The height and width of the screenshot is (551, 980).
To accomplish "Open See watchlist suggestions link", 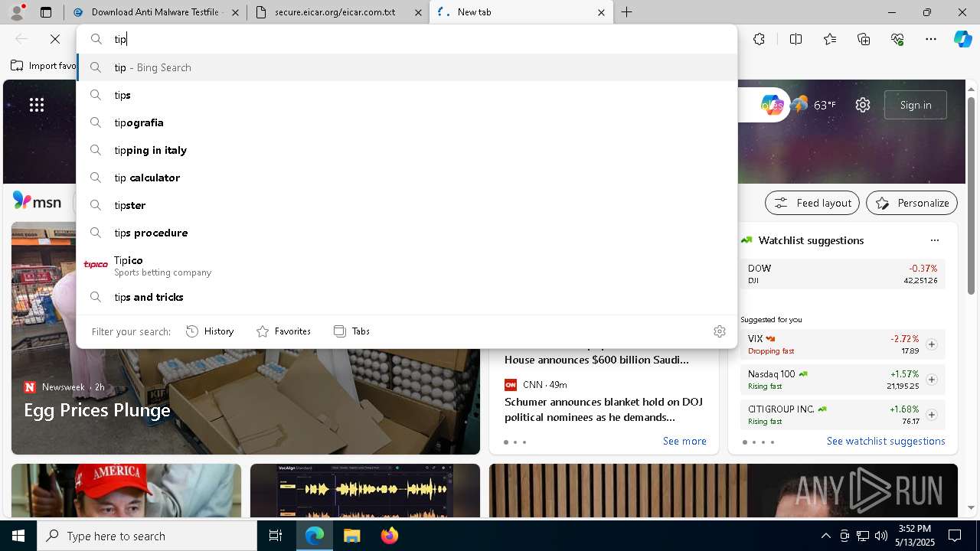I will click(886, 441).
